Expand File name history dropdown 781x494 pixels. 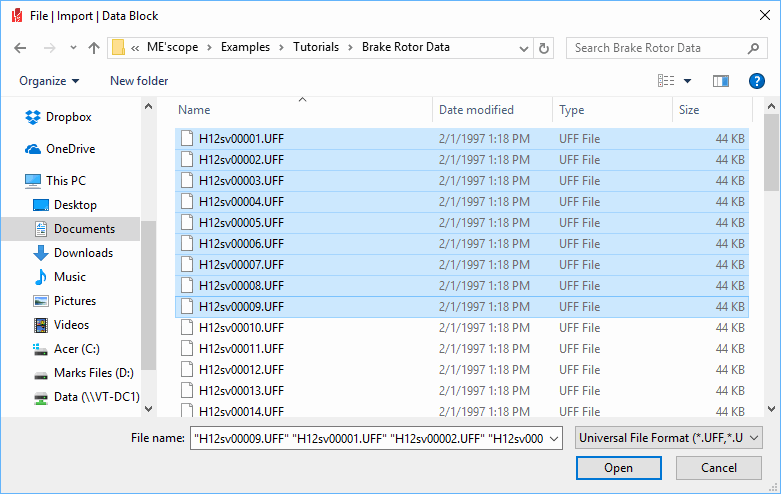click(554, 438)
